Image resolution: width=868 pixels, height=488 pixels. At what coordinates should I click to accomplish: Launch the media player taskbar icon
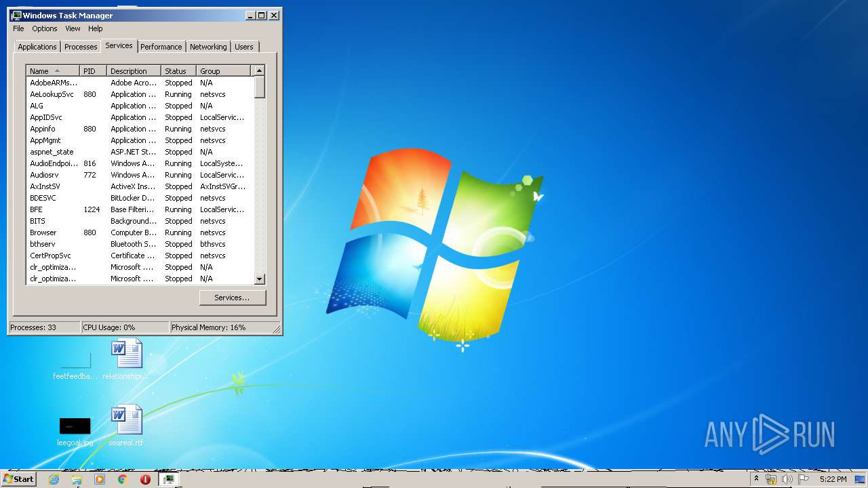100,479
